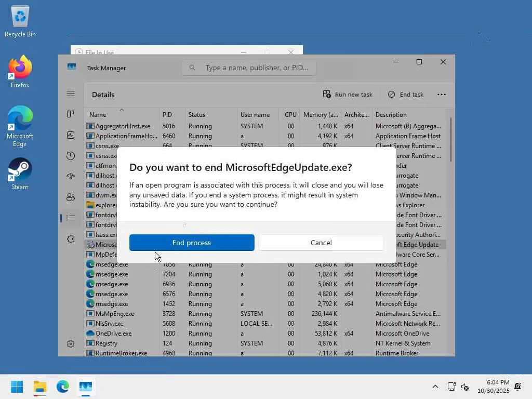Select Microsoft Edge desktop shortcut
Screen dimensions: 532x399
pyautogui.click(x=20, y=127)
